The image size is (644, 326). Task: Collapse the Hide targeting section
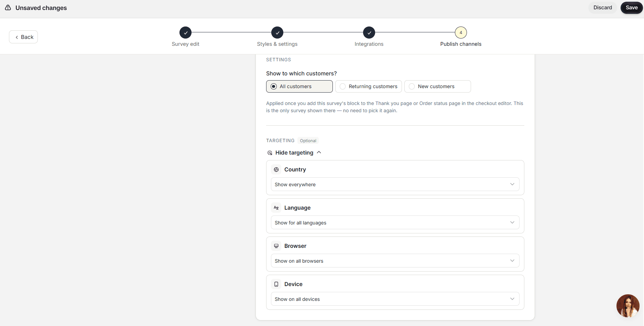pos(294,153)
